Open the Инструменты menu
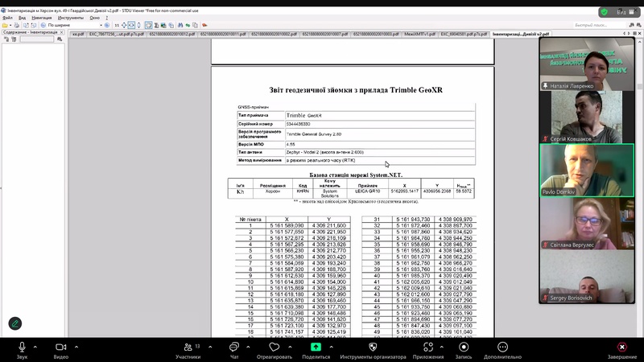 70,18
